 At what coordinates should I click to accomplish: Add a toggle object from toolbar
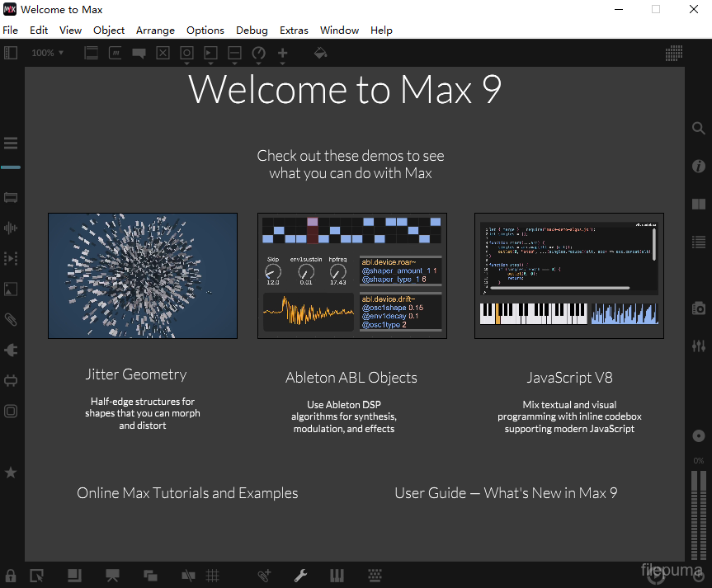click(163, 53)
